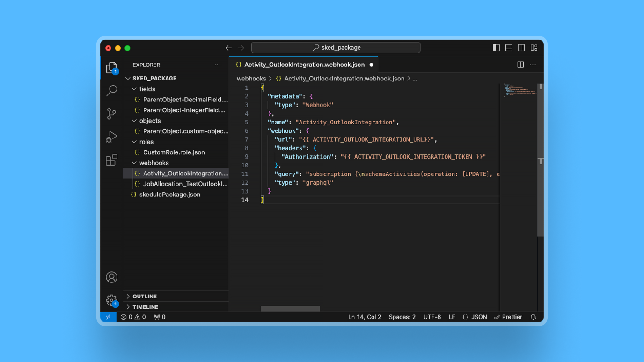Click the split editor right icon
Image resolution: width=644 pixels, height=362 pixels.
tap(520, 65)
